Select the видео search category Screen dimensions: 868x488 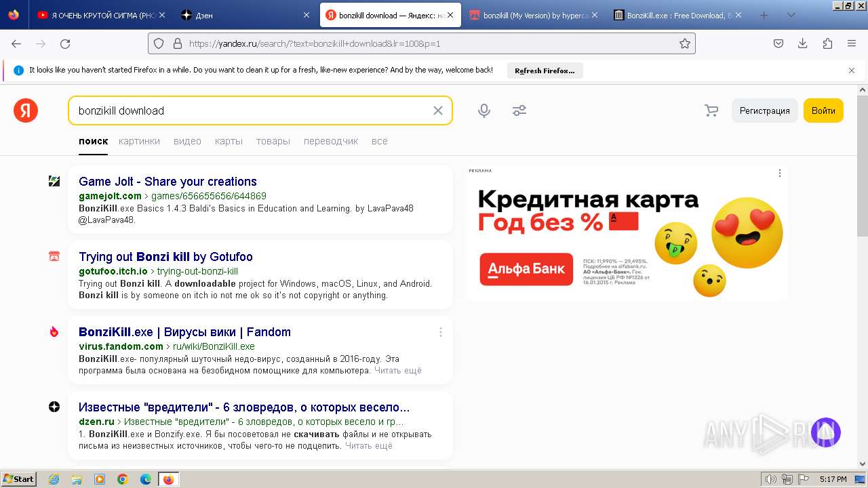(187, 141)
